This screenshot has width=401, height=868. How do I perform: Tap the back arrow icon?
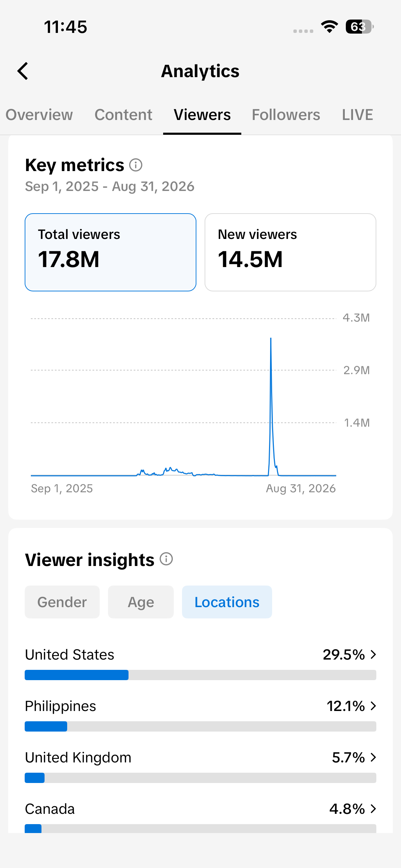click(23, 71)
